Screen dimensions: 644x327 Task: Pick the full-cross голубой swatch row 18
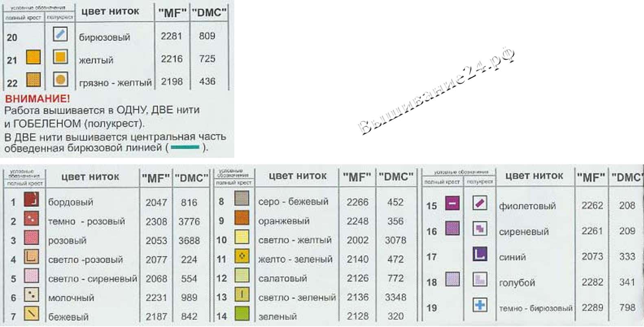(x=452, y=279)
